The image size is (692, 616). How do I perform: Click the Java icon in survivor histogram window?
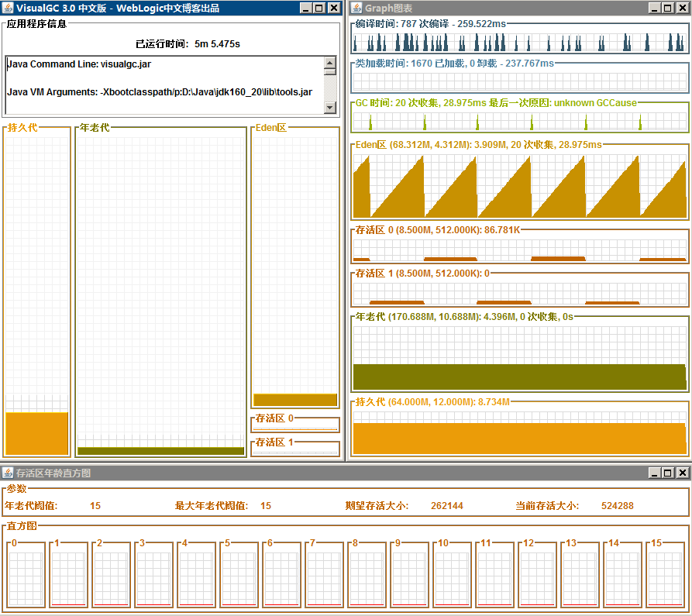8,473
